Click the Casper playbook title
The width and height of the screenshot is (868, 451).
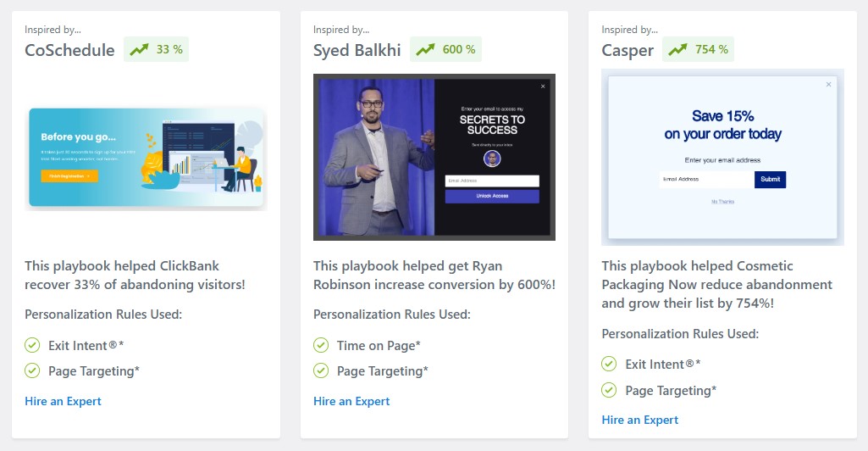pos(628,50)
